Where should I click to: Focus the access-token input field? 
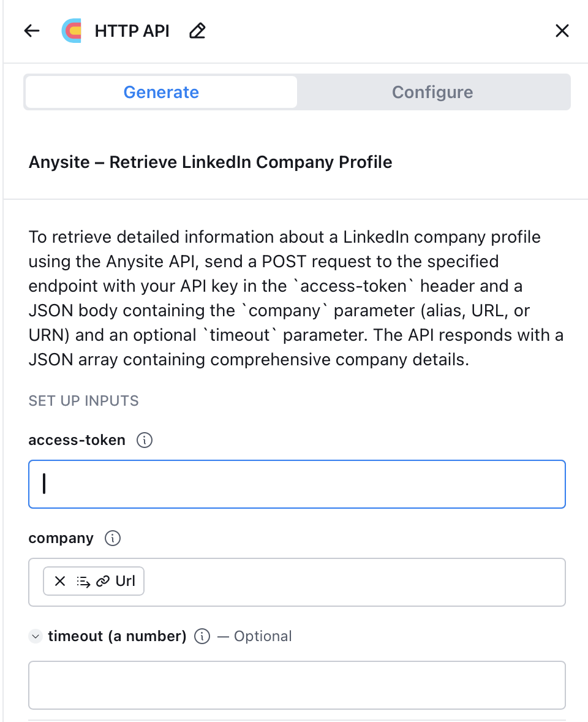pyautogui.click(x=296, y=484)
